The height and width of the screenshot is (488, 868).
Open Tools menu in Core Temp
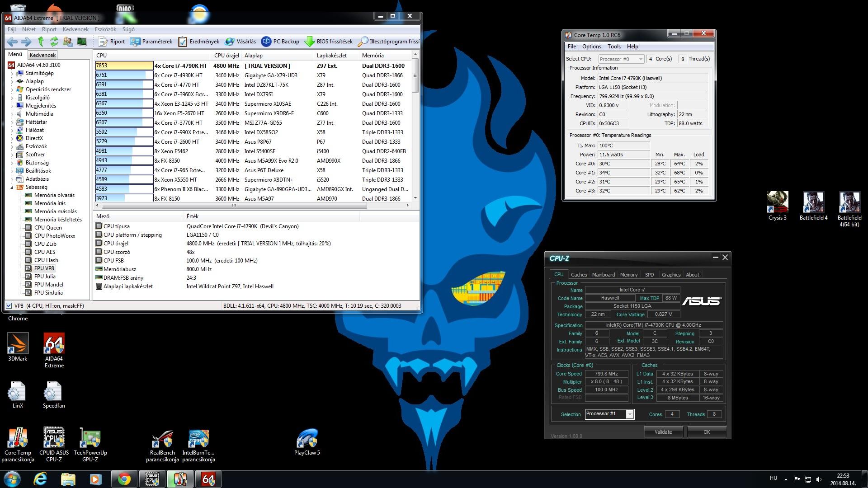(614, 47)
